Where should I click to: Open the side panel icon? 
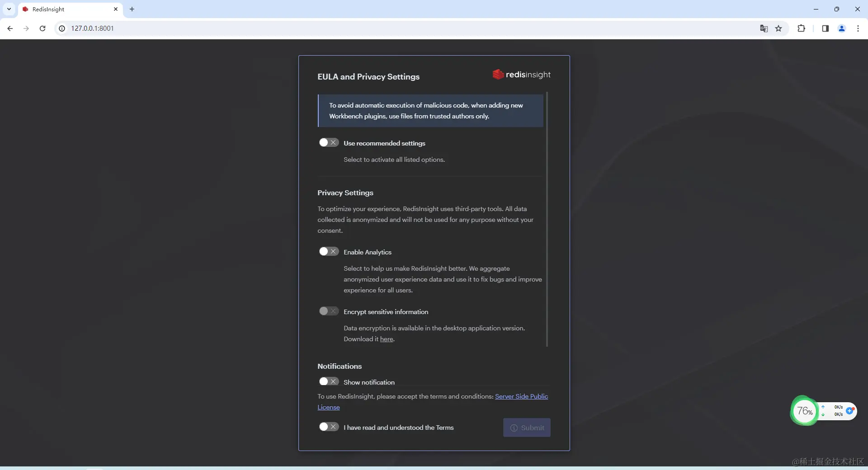(825, 28)
